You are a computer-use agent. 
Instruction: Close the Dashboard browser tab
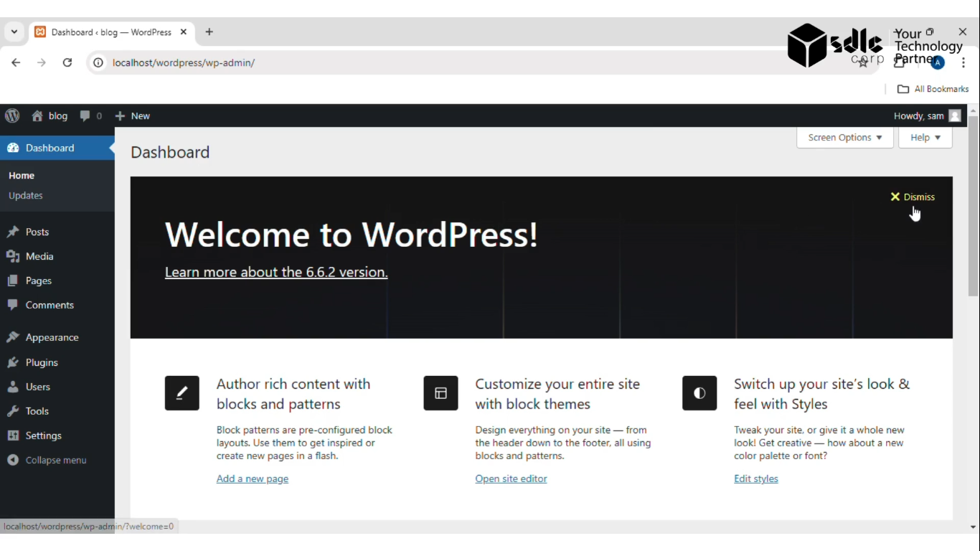(184, 32)
